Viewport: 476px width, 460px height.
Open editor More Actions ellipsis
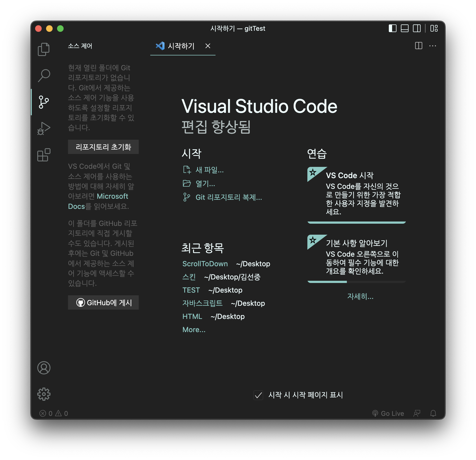click(433, 46)
